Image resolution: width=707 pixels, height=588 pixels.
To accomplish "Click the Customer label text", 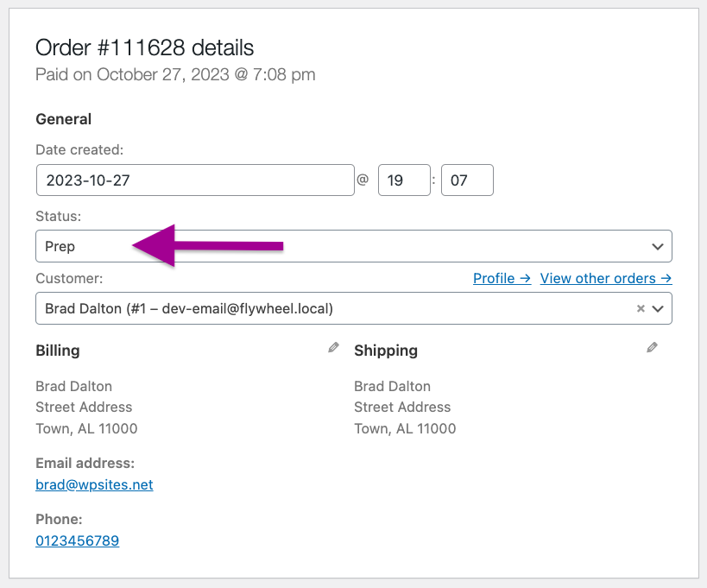I will (69, 278).
